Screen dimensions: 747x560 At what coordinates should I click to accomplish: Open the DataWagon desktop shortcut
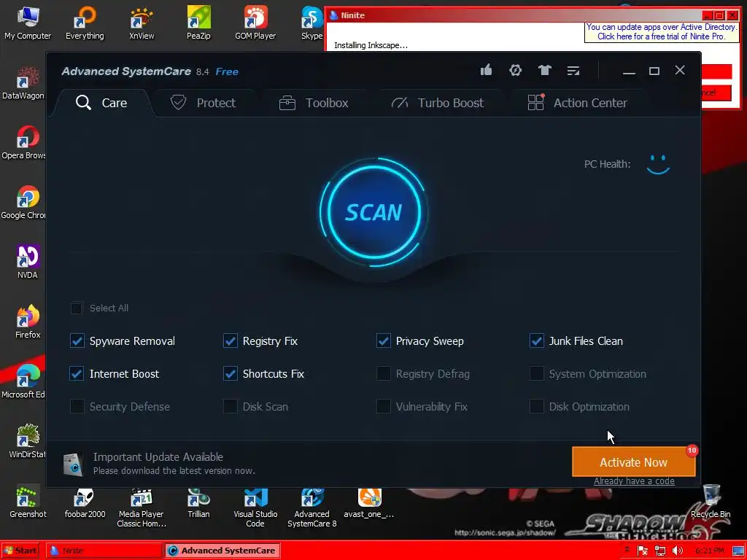click(23, 83)
